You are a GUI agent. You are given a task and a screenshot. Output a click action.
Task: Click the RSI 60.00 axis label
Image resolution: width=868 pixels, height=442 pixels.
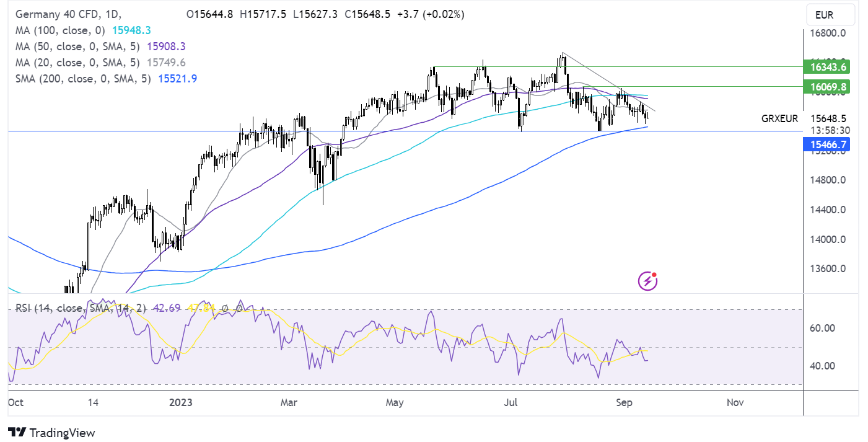822,328
